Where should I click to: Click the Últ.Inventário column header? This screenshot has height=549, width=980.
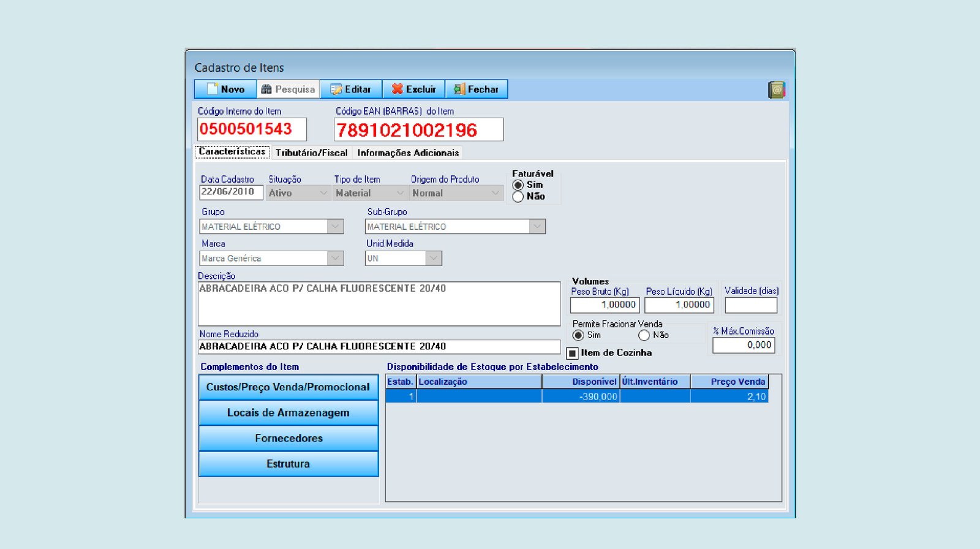coord(655,382)
